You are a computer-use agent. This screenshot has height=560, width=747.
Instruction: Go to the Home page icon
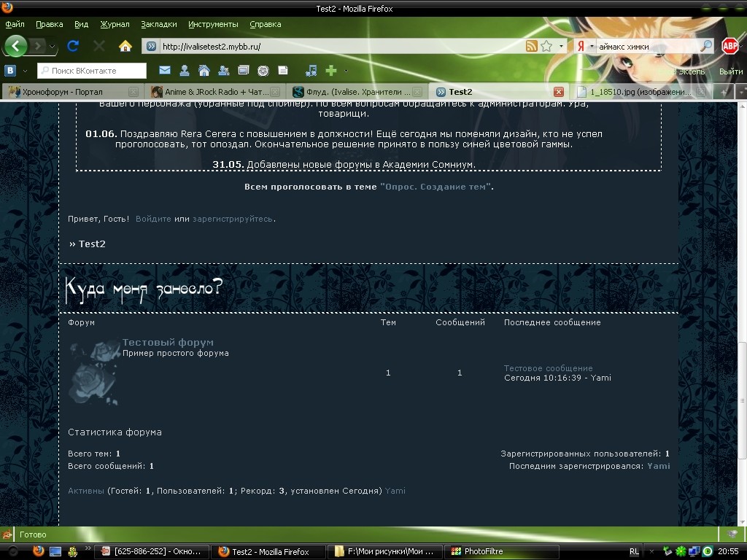125,46
